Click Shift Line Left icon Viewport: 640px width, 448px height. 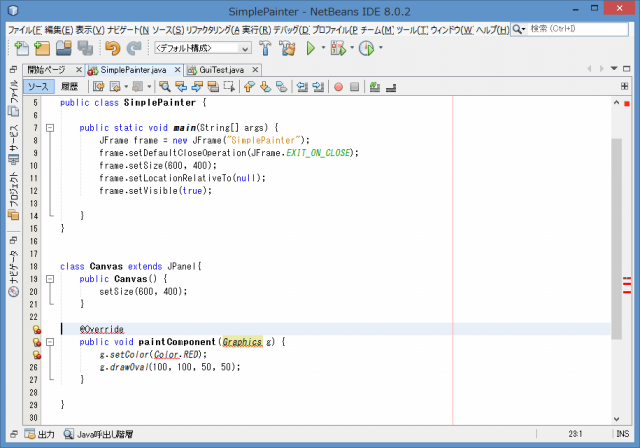pos(302,86)
